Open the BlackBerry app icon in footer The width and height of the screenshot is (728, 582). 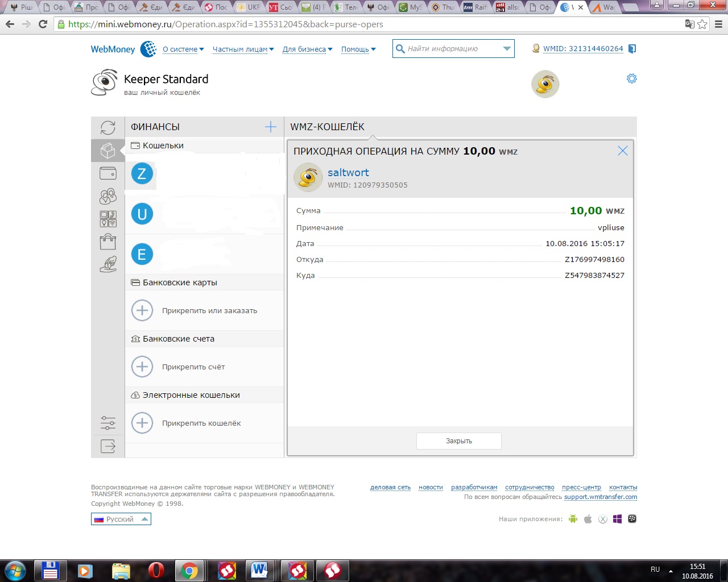tap(632, 519)
